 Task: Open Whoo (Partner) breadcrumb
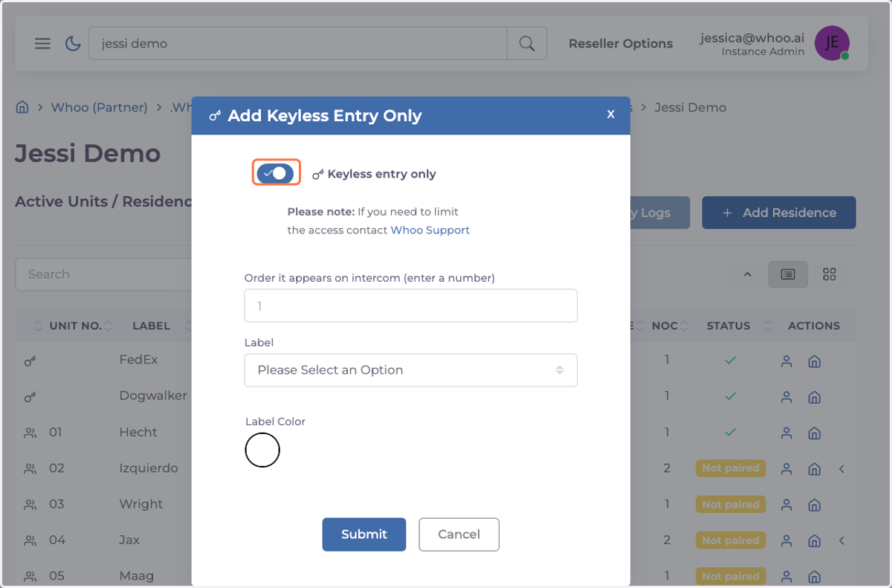[99, 107]
